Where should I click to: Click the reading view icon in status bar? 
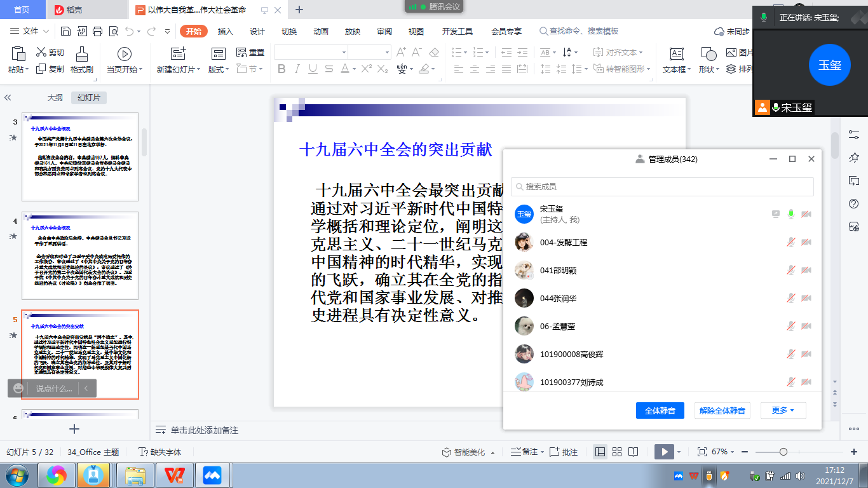[x=634, y=452]
